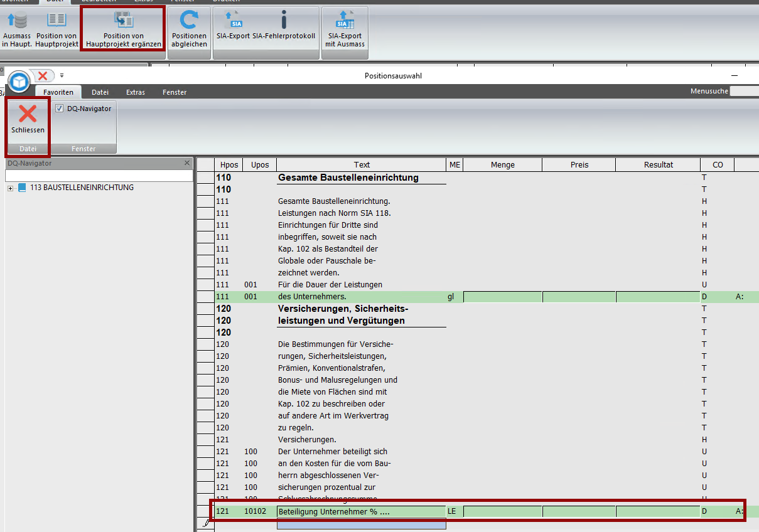Screen dimensions: 759x532
Task: Click the Upos column header
Action: click(x=260, y=165)
